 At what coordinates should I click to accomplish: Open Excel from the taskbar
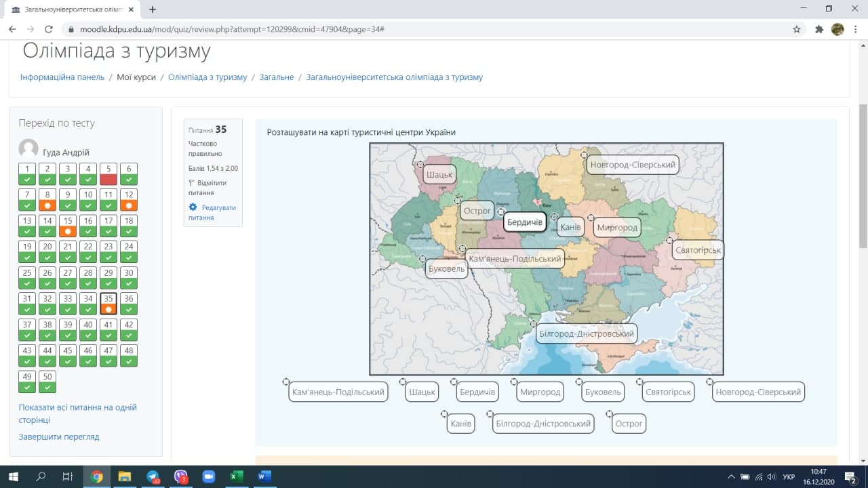click(236, 476)
